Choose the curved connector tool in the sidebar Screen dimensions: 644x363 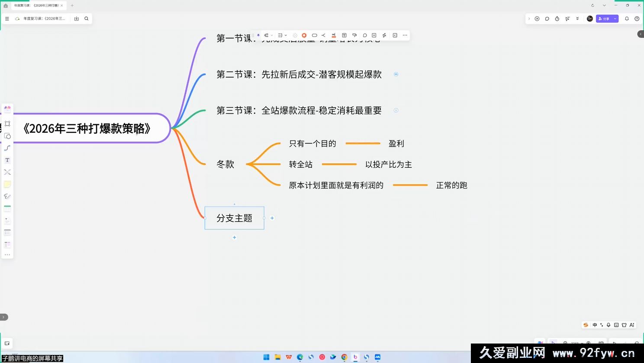7,148
